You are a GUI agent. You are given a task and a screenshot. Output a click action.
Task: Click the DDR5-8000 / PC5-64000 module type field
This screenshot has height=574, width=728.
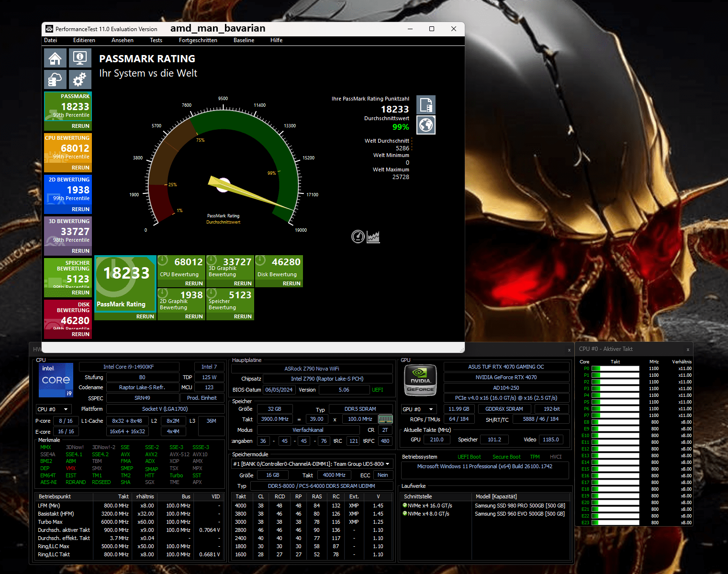(x=321, y=486)
